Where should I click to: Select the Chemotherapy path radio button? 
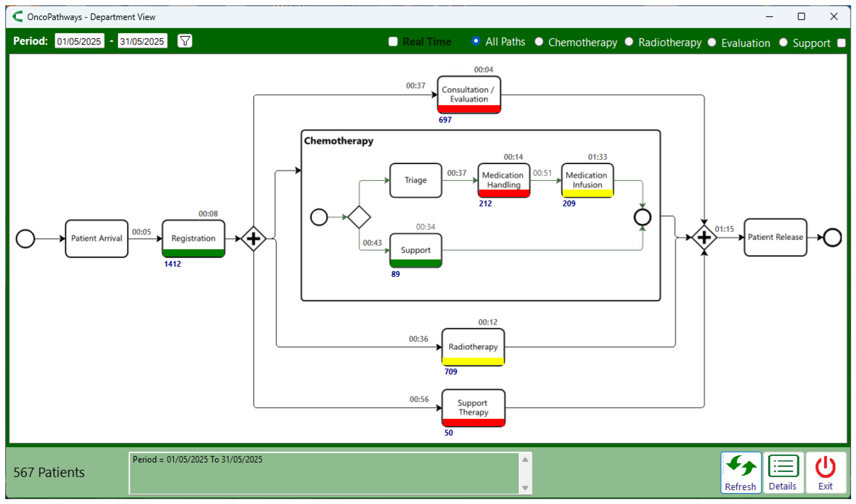[x=539, y=41]
